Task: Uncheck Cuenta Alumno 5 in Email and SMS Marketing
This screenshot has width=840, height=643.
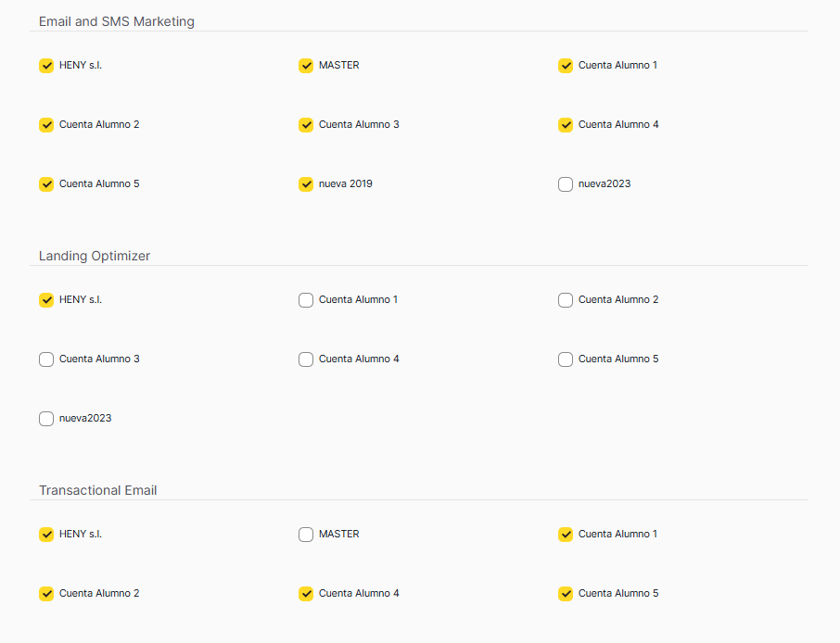Action: (x=46, y=184)
